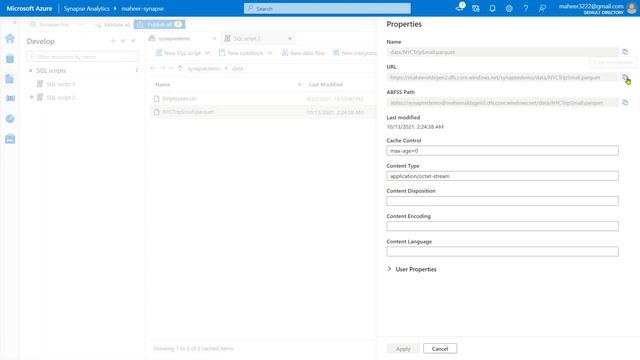
Task: Click the data folder breadcrumb
Action: tap(238, 69)
